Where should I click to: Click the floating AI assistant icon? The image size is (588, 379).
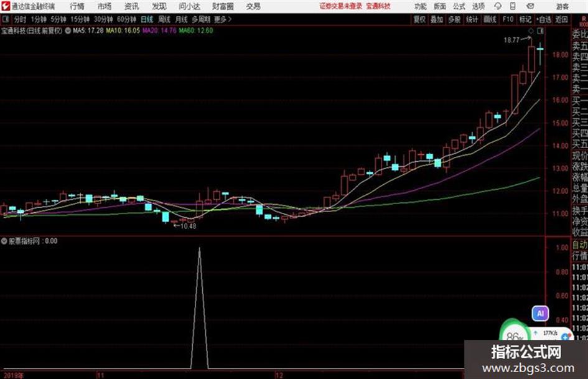click(x=540, y=313)
